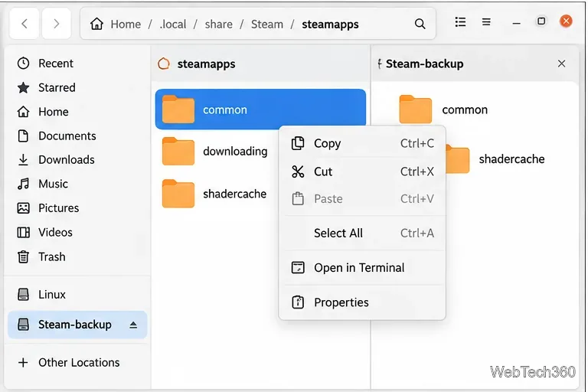Select shadercache folder in Steam-backup pane

click(495, 159)
